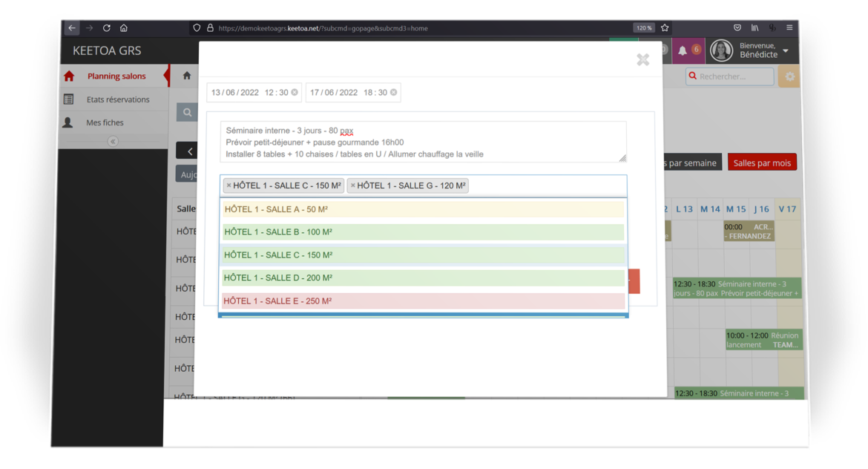
Task: Remove the SALLE C - 150 M² tag
Action: [228, 186]
